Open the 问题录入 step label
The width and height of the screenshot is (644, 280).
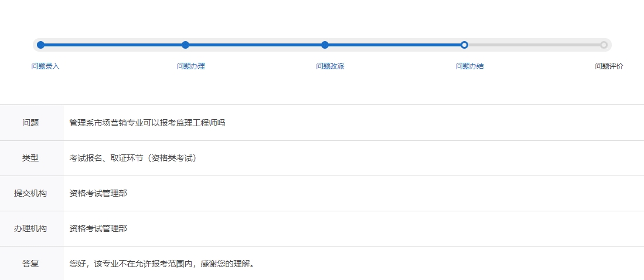click(x=46, y=66)
